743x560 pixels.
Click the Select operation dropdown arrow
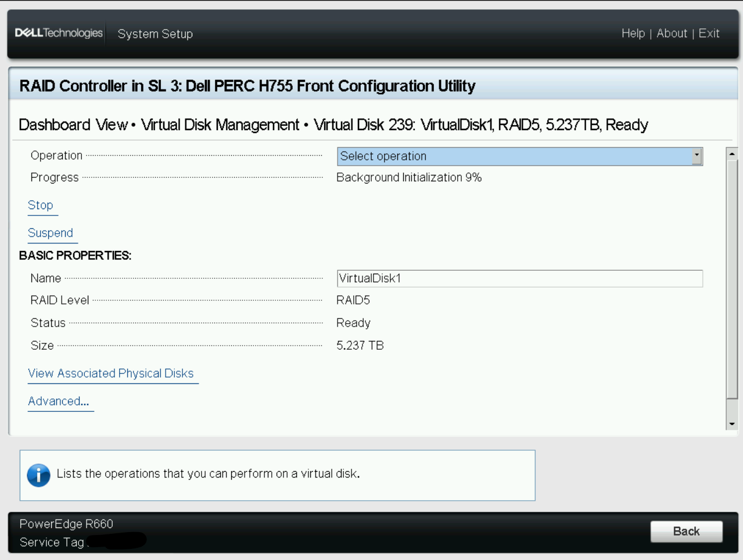[697, 156]
